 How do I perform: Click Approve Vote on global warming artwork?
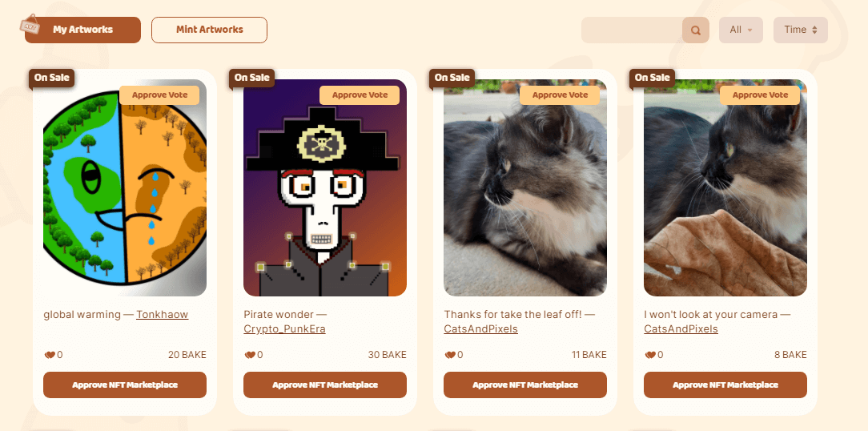(159, 95)
